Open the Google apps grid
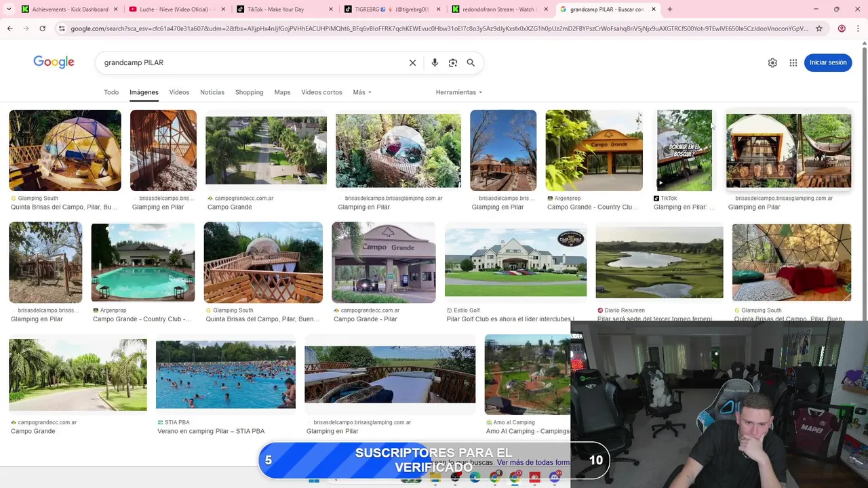 tap(793, 62)
